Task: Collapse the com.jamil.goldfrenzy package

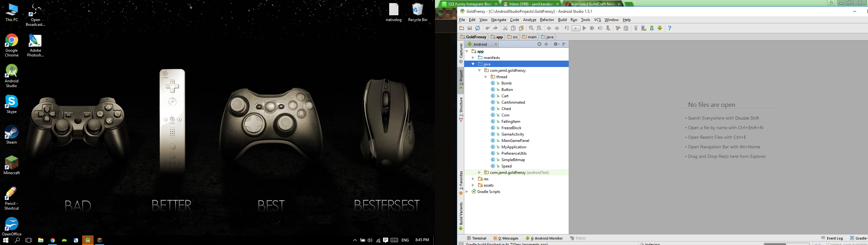Action: pos(480,71)
